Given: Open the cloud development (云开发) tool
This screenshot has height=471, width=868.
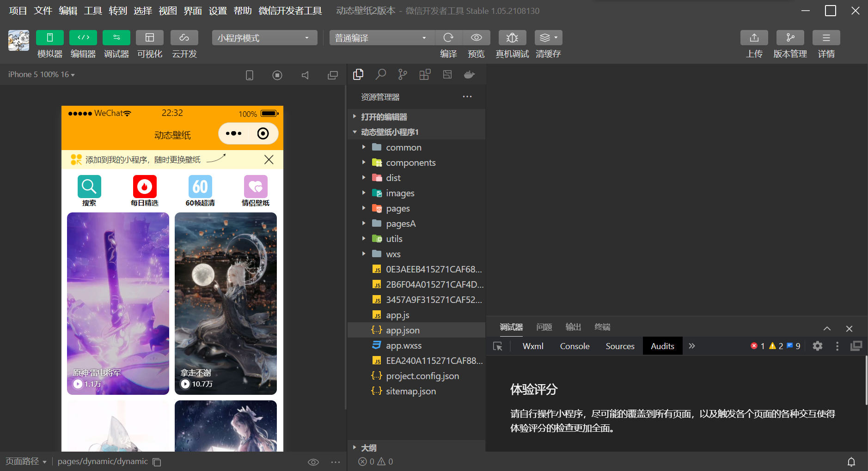Looking at the screenshot, I should coord(184,38).
